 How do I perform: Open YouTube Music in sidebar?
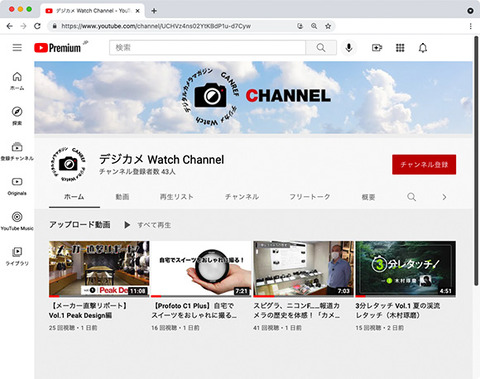(17, 221)
